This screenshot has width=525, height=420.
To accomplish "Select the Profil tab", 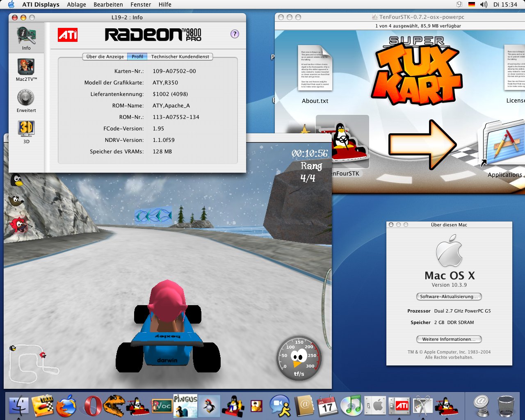I will point(137,57).
